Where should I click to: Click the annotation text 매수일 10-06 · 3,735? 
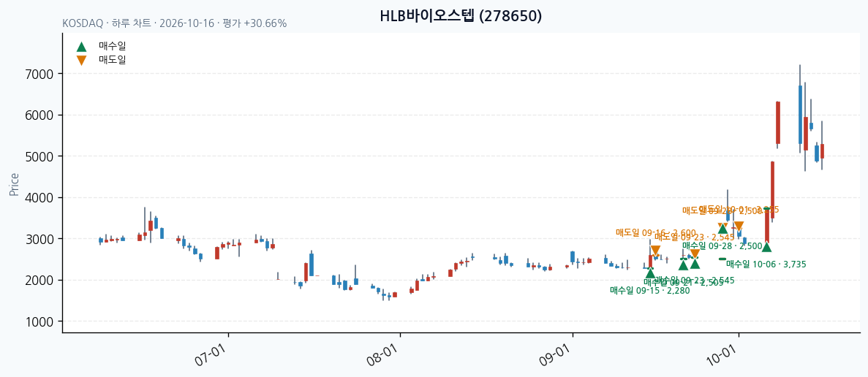[x=766, y=264]
